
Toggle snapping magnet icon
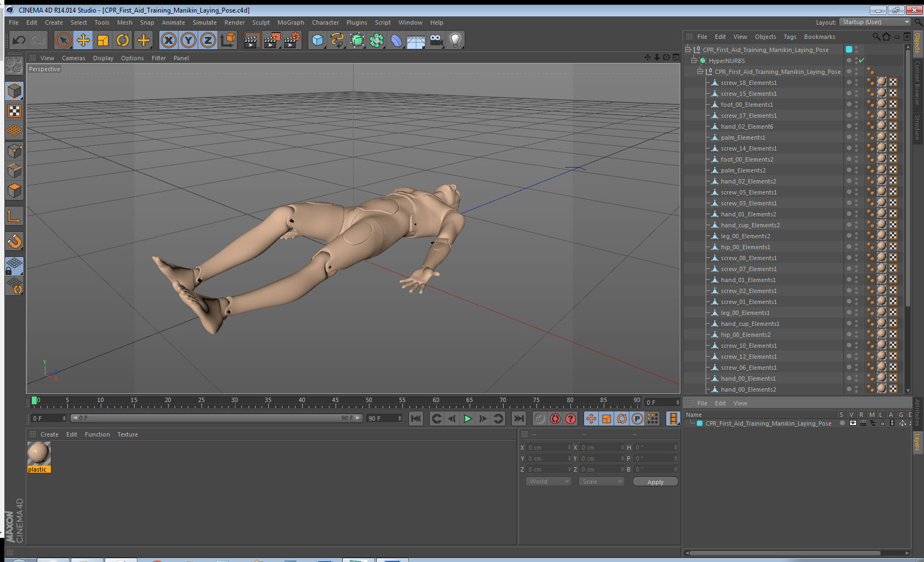(x=14, y=241)
